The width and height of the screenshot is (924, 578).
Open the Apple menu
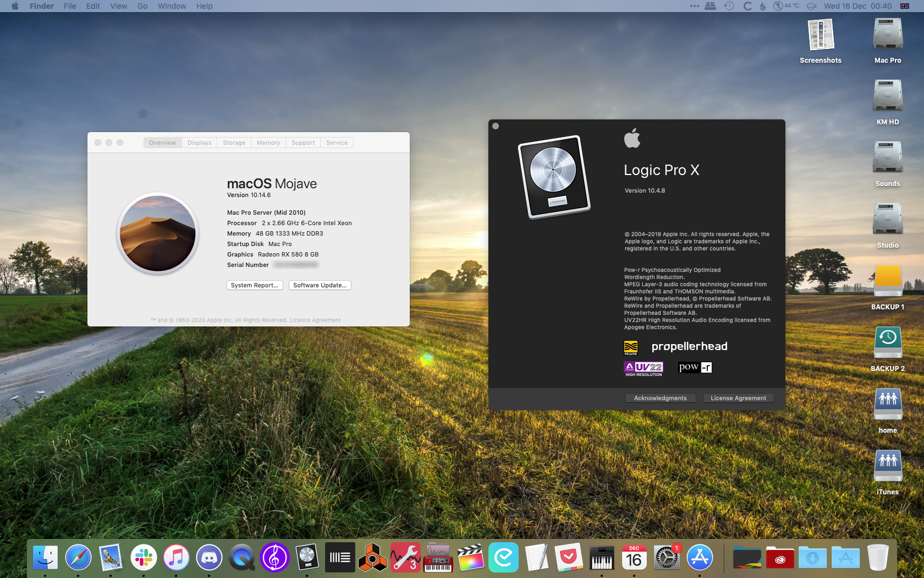[x=15, y=6]
